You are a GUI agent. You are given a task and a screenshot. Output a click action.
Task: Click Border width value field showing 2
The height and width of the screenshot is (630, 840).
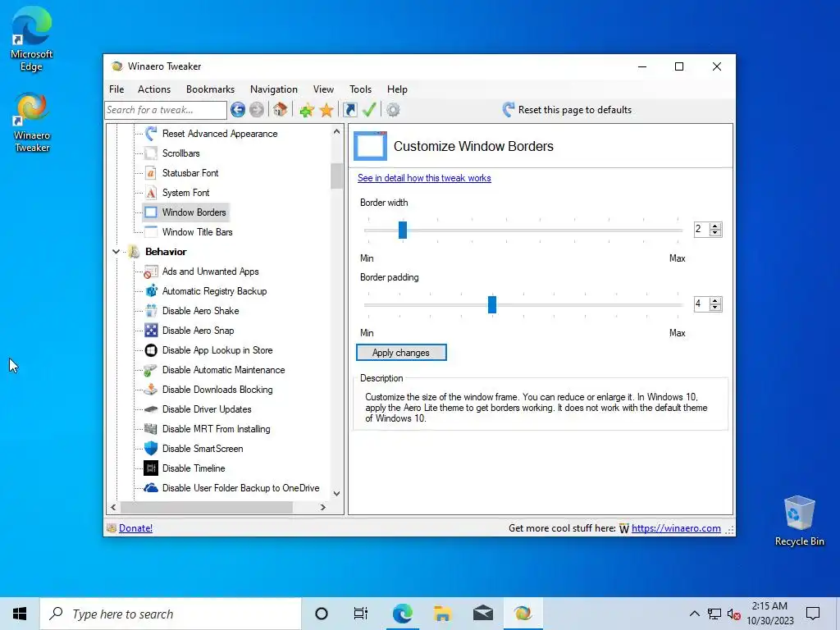pyautogui.click(x=701, y=230)
